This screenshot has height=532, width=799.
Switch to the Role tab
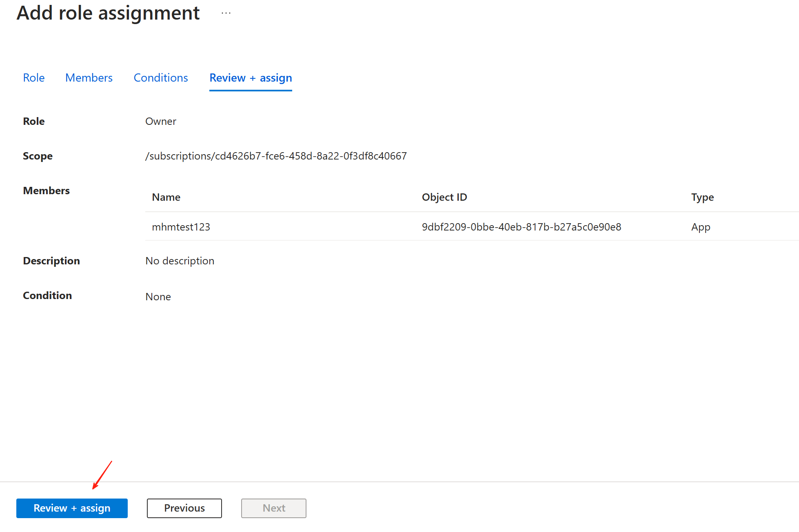[x=34, y=78]
